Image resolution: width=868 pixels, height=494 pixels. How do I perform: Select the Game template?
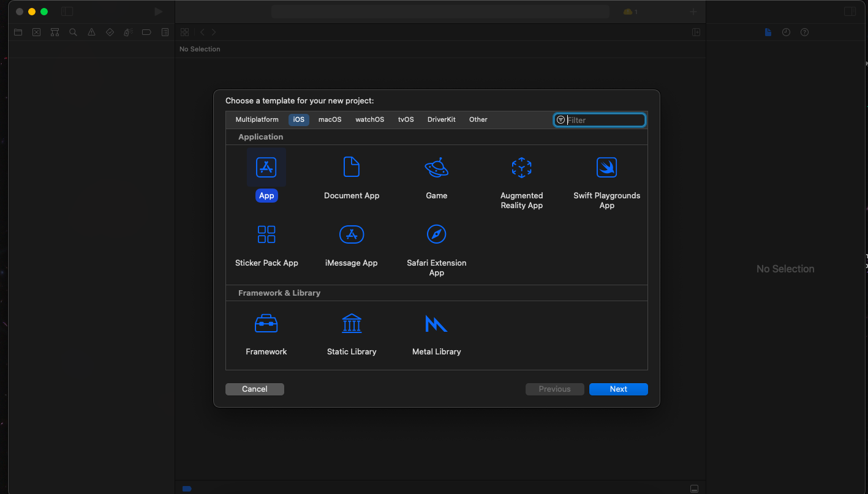(436, 174)
